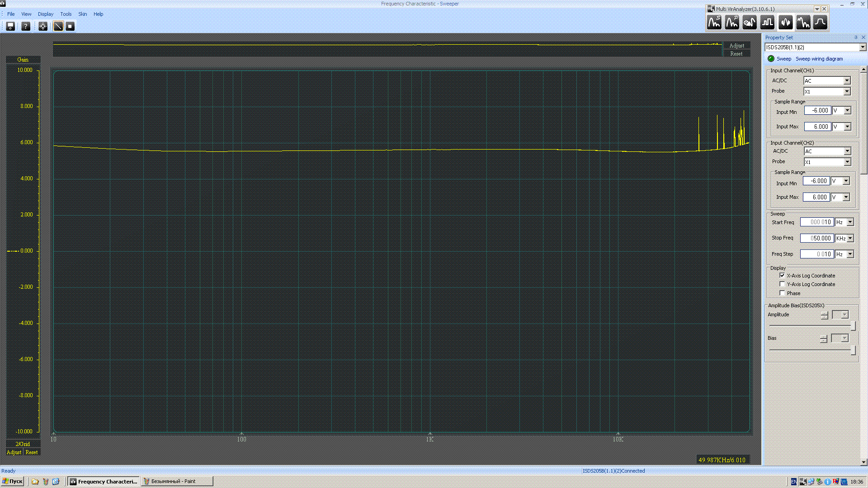Expand CH1 AC/DC coupling dropdown
The image size is (868, 488).
click(847, 81)
